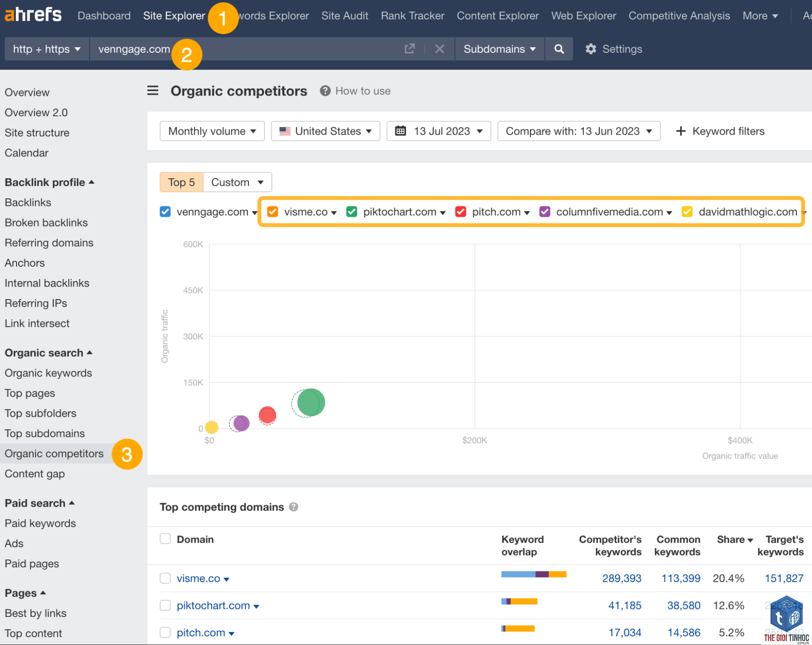Open Site structure in sidebar
Image resolution: width=812 pixels, height=645 pixels.
[x=37, y=133]
